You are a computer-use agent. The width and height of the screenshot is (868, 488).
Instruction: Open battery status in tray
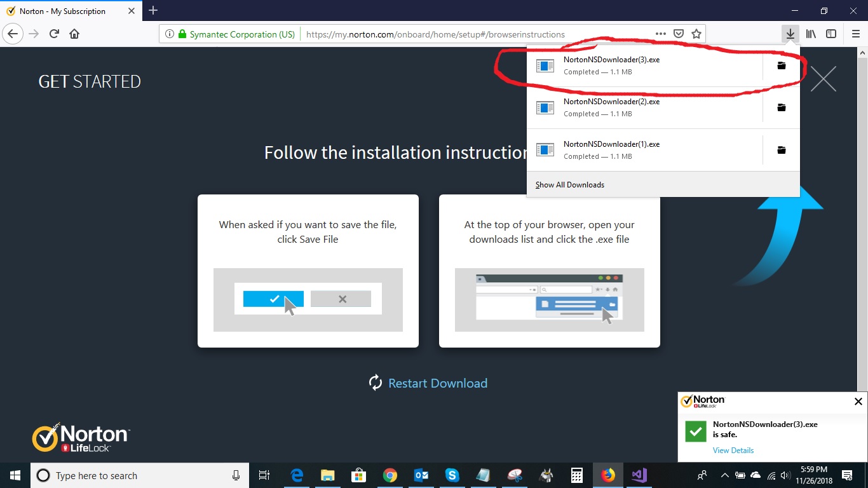pos(740,475)
